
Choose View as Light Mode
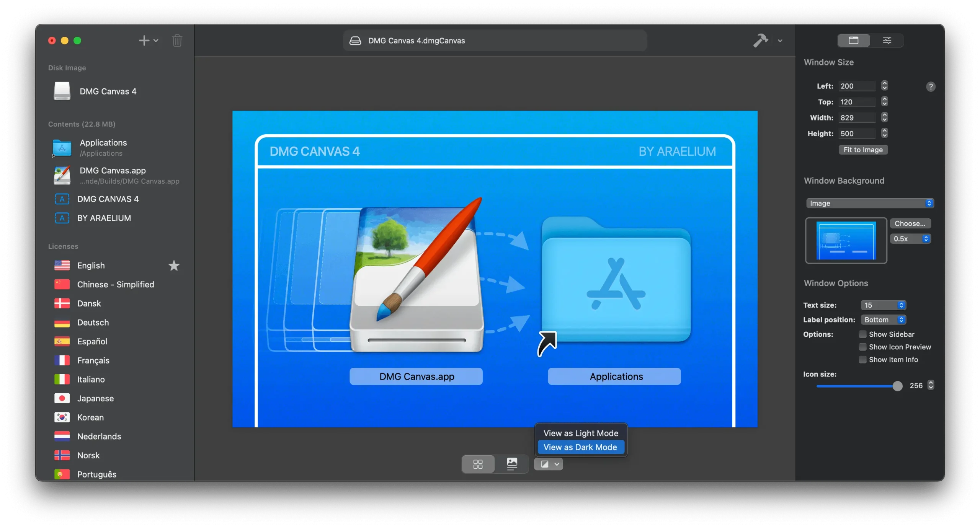click(580, 433)
